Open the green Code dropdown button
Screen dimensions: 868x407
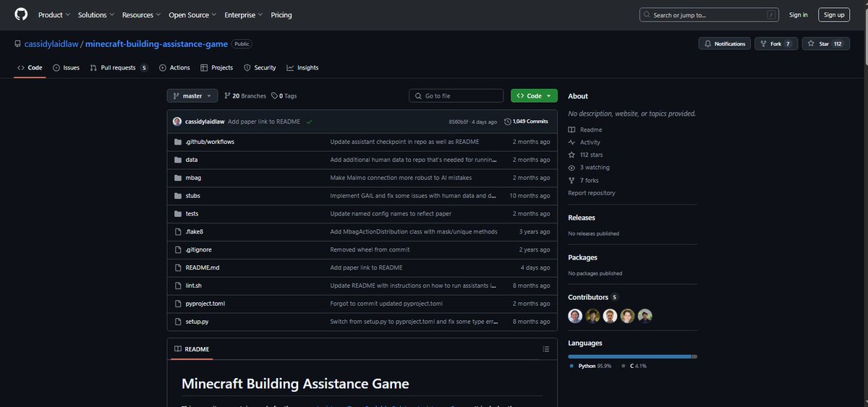click(x=534, y=95)
